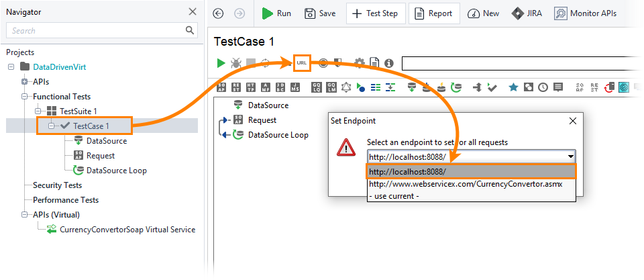Add a DataSource step from the step palette

click(411, 87)
